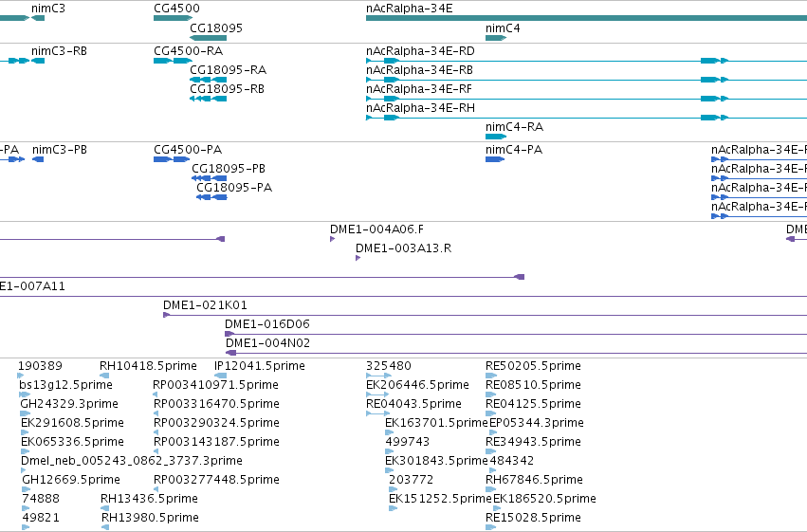Viewport: 807px width, 532px height.
Task: Click the RE50205.5prime EST label
Action: (x=533, y=366)
